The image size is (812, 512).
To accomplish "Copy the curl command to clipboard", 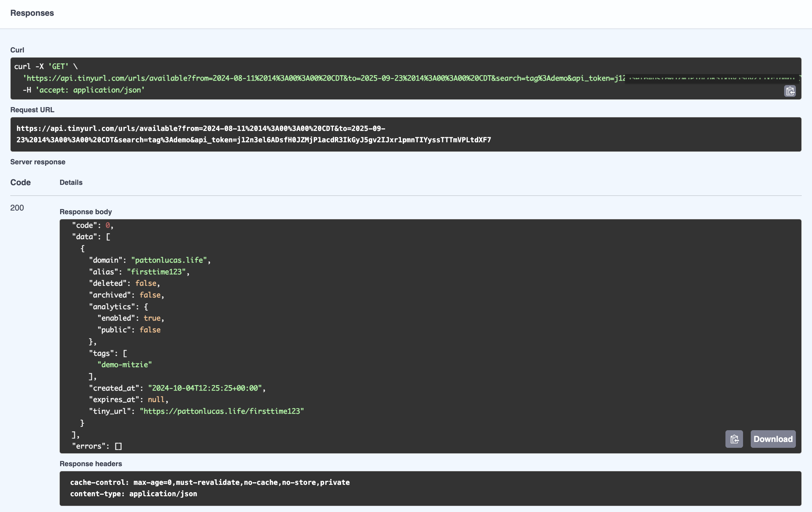I will point(790,91).
